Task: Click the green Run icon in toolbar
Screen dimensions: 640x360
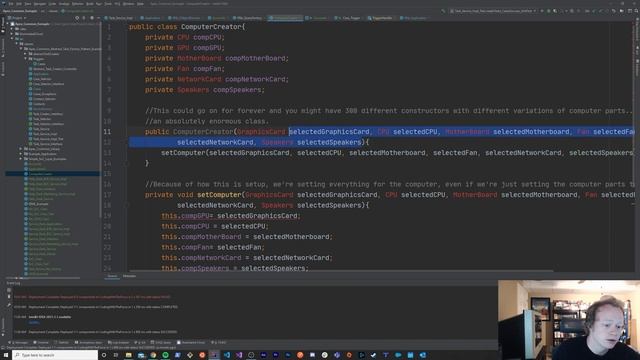Action: [542, 11]
